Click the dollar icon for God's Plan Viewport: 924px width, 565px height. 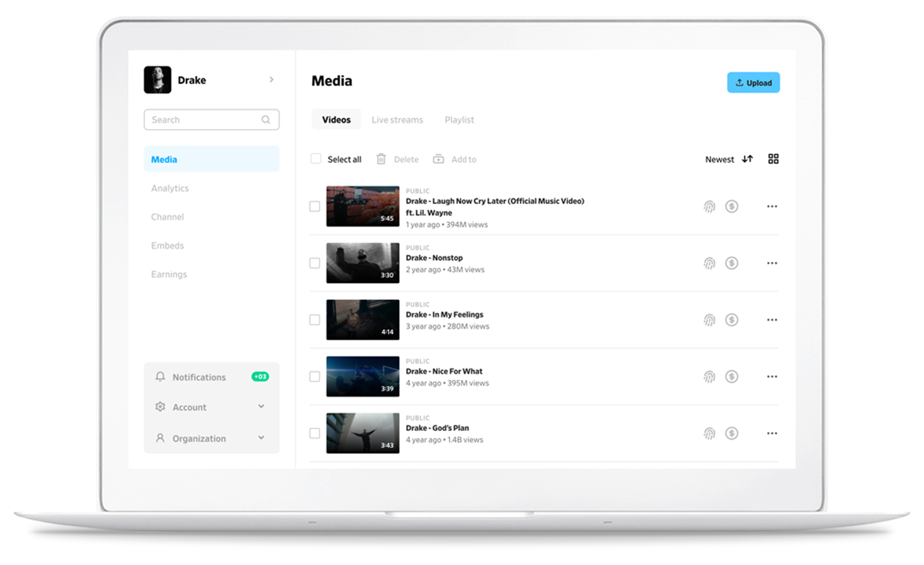point(731,433)
